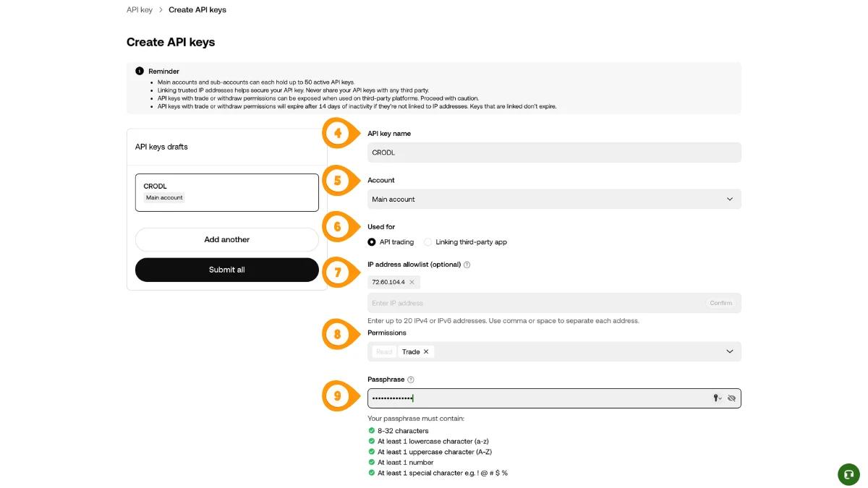Remove the Trade permission tag
The width and height of the screenshot is (868, 488).
pyautogui.click(x=426, y=352)
